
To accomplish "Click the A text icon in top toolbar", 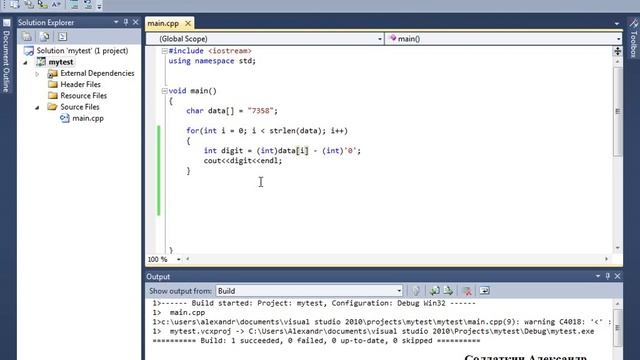I will click(x=56, y=4).
